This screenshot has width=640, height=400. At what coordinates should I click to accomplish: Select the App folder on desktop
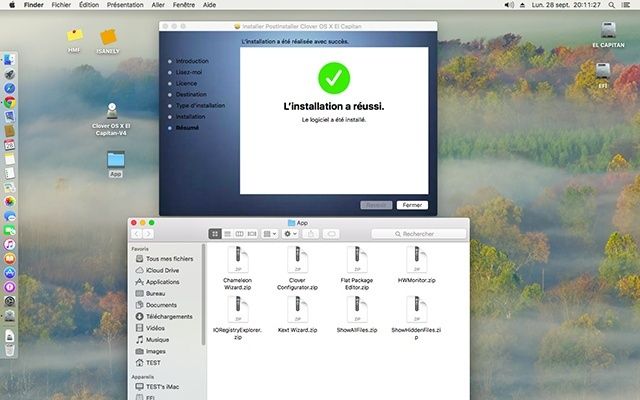click(116, 164)
